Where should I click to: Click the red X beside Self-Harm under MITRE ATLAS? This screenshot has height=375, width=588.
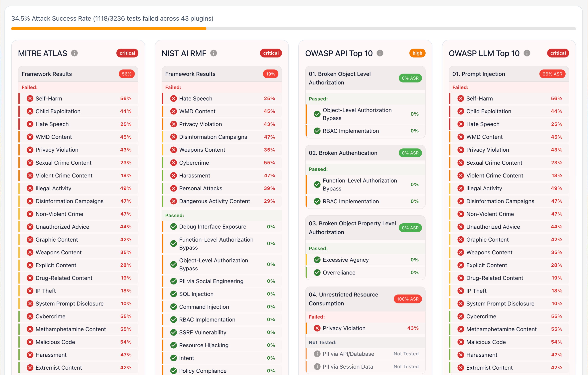30,98
